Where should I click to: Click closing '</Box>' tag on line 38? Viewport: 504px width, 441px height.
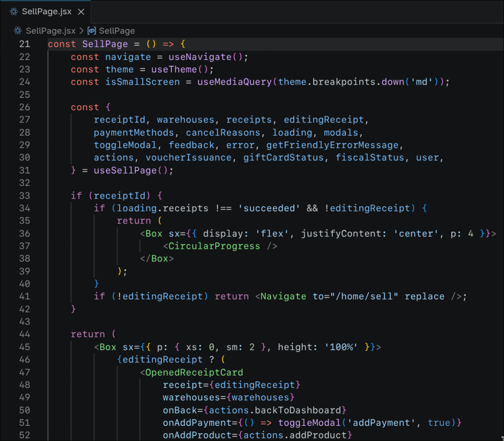click(157, 259)
